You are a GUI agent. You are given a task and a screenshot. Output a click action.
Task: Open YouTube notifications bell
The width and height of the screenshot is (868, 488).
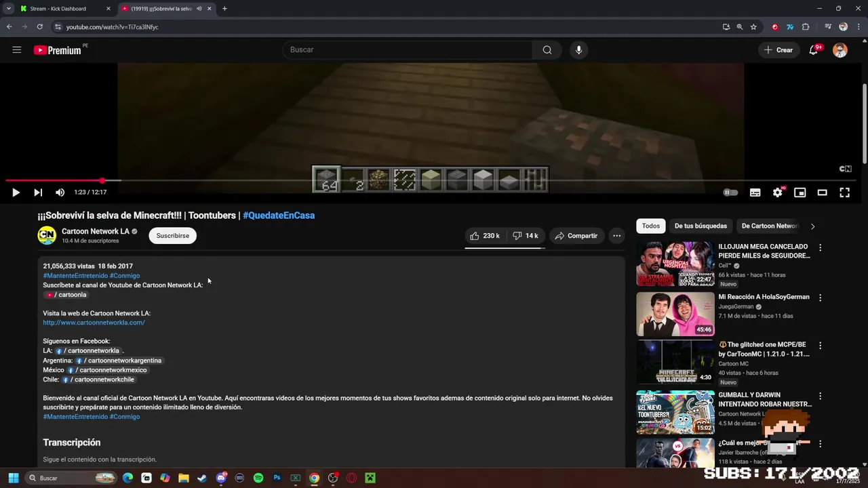pyautogui.click(x=813, y=49)
